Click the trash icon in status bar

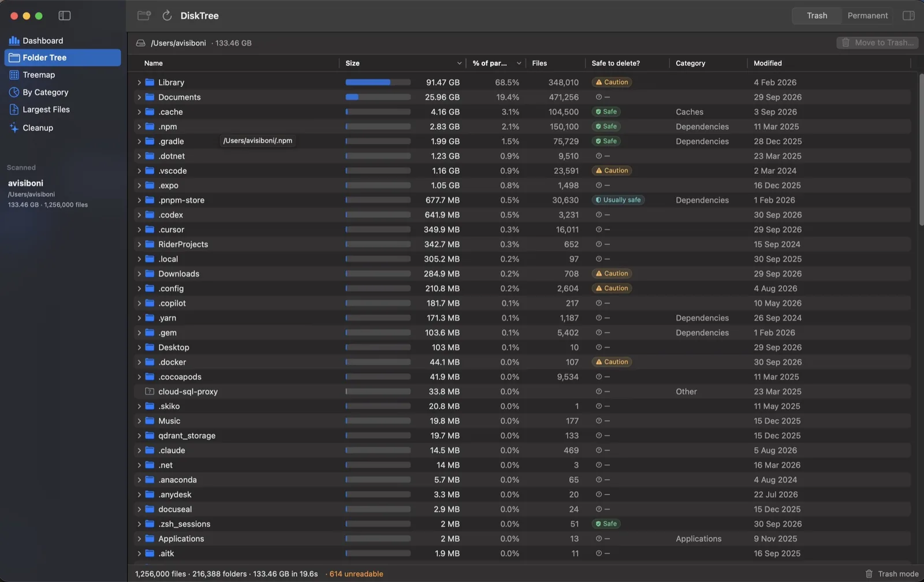click(x=869, y=573)
